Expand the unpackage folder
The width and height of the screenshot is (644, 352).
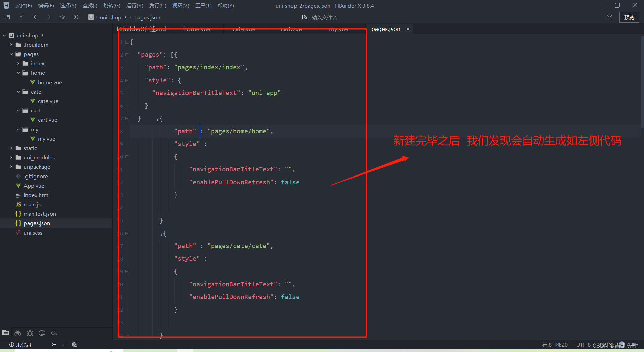click(x=11, y=167)
